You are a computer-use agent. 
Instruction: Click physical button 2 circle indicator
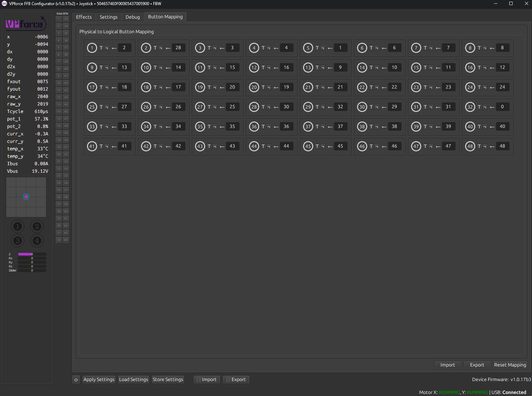click(x=146, y=48)
